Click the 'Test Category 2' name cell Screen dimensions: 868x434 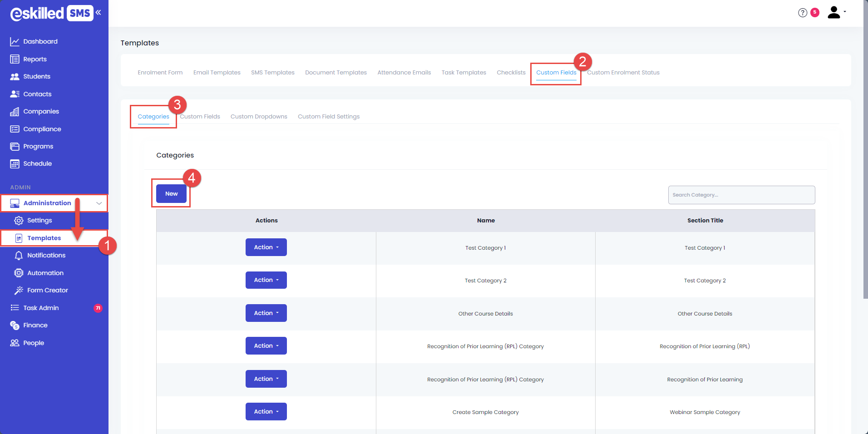pos(485,281)
